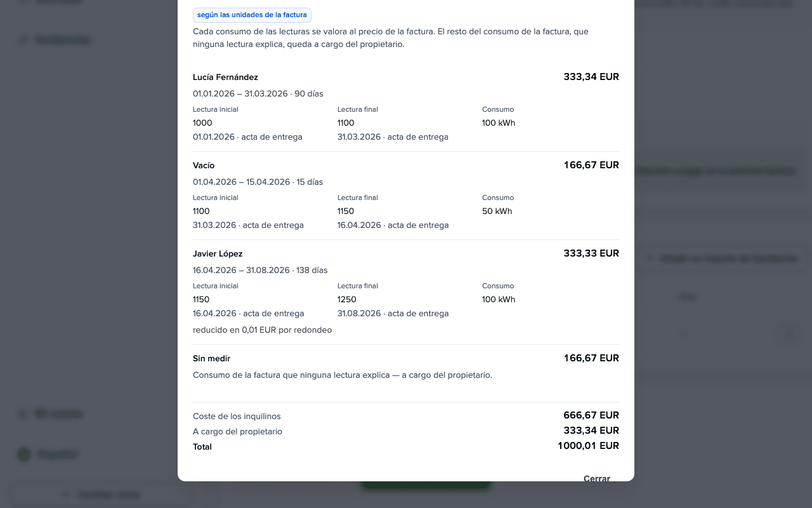Select the Lucía Fernández tenant heading
Image resolution: width=812 pixels, height=508 pixels.
pyautogui.click(x=225, y=77)
